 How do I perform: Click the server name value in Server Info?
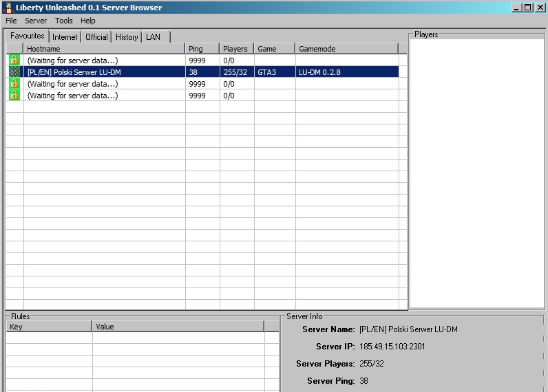coord(408,329)
